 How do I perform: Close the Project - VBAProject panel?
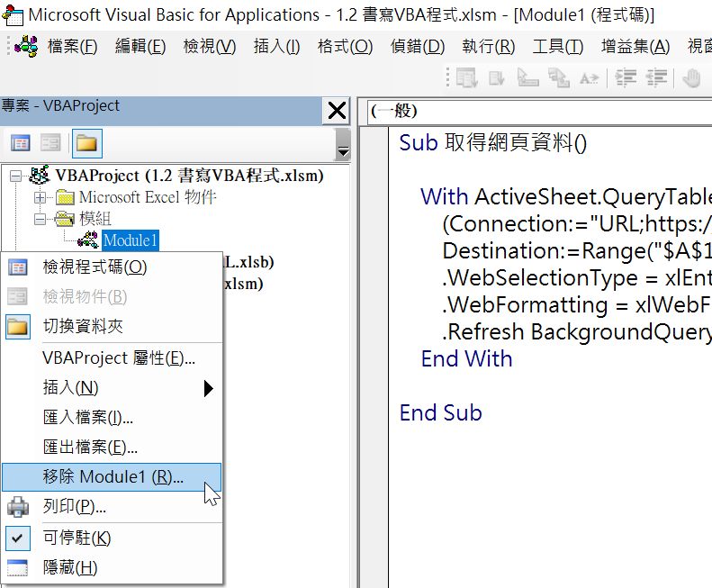point(337,111)
